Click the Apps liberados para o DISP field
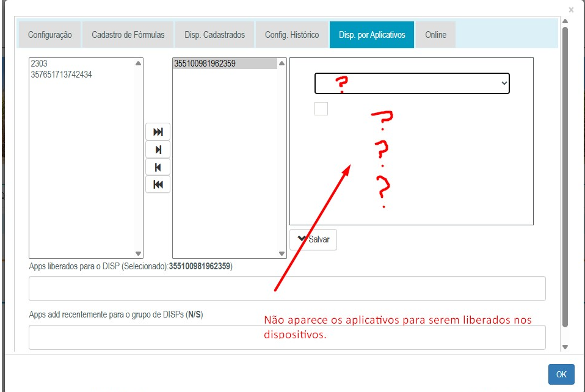Screen dimensions: 585x392 click(287, 289)
